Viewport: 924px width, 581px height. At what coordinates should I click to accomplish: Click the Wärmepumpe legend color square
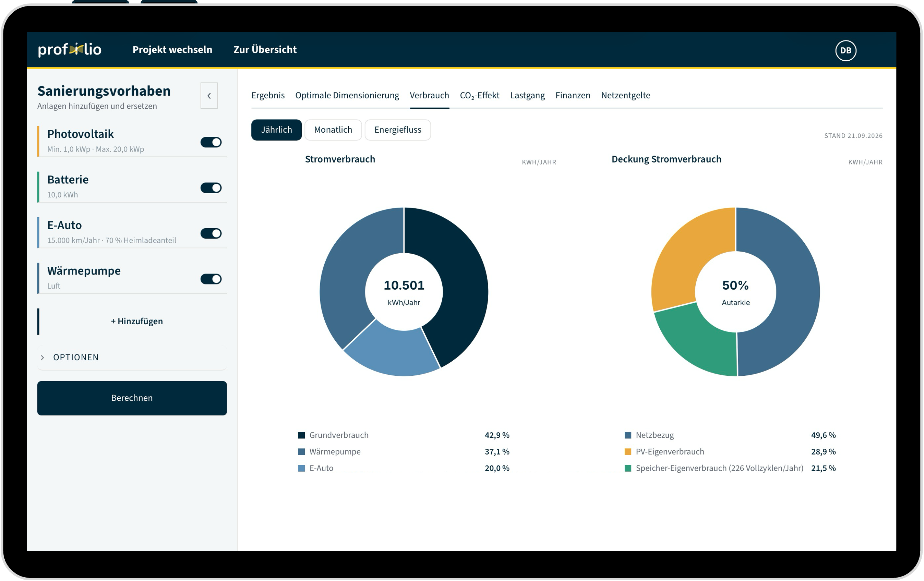[x=302, y=452]
